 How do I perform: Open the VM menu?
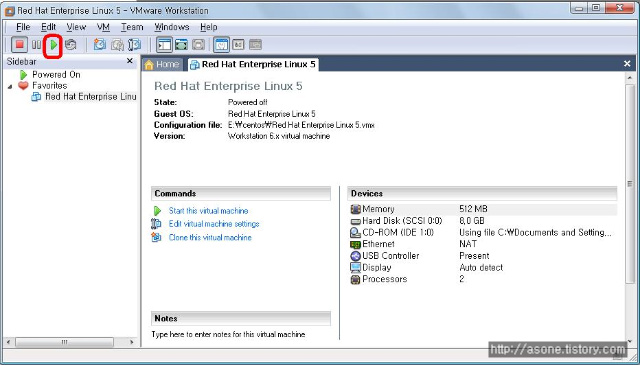103,27
